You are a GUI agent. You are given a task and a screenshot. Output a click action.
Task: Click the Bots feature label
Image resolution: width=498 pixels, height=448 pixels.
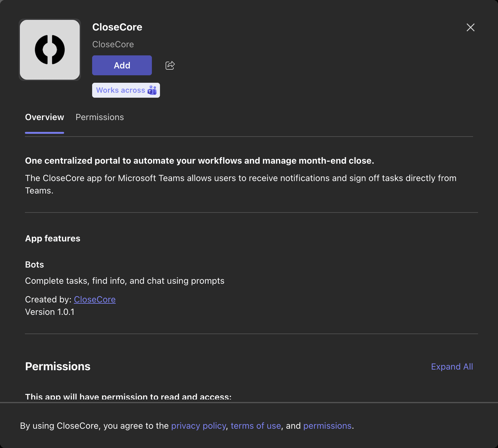[x=35, y=264]
